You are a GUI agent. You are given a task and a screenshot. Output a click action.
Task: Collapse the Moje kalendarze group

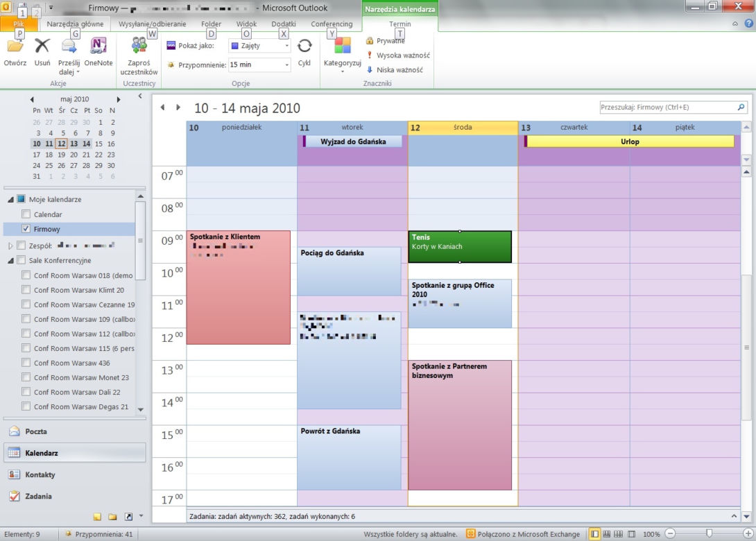point(10,200)
